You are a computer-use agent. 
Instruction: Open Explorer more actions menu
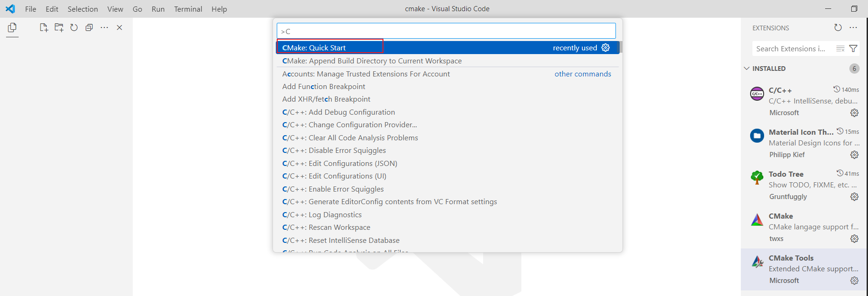(x=104, y=28)
